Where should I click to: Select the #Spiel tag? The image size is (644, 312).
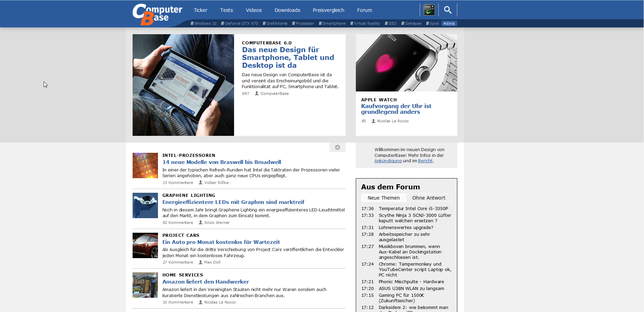[x=432, y=23]
